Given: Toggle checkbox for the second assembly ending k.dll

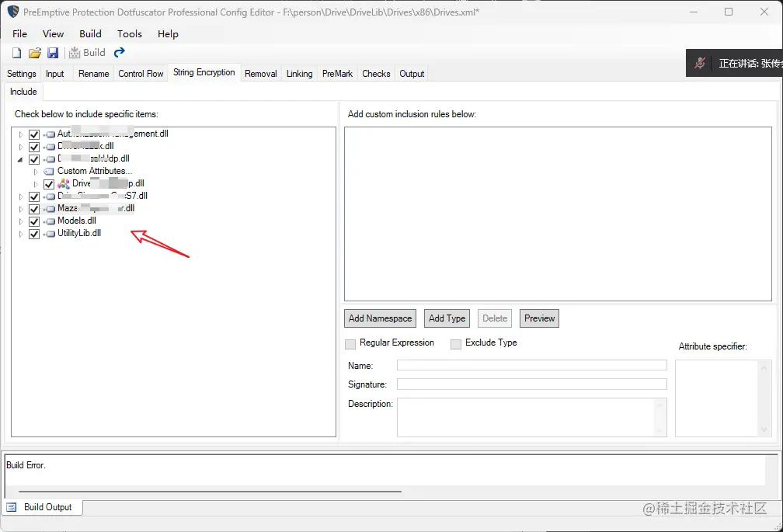Looking at the screenshot, I should (x=34, y=147).
